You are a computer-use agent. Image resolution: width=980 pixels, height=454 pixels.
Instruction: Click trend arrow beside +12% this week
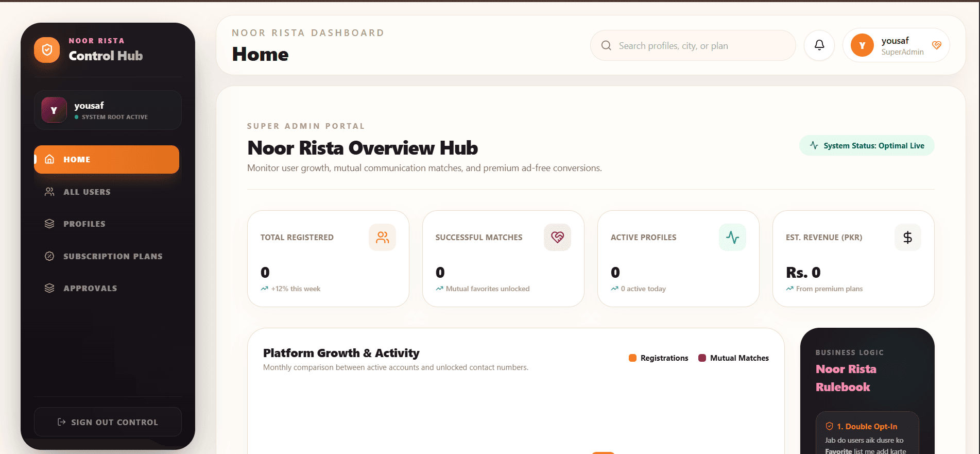tap(265, 289)
